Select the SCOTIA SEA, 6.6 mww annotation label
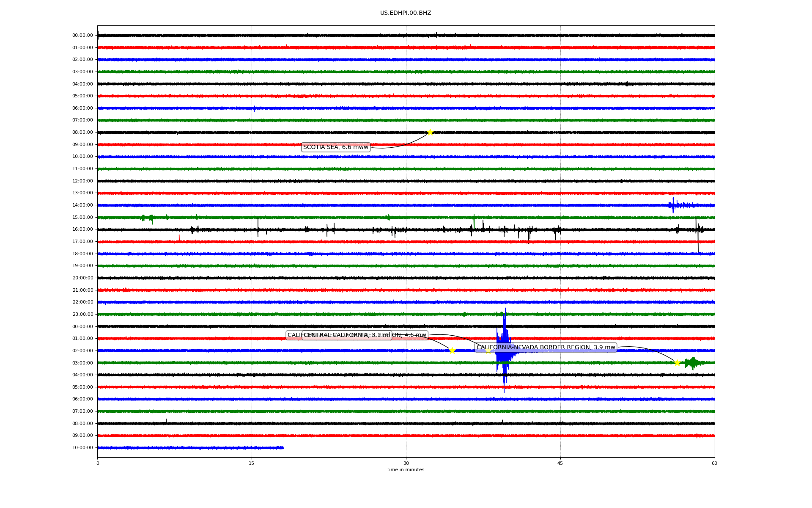The height and width of the screenshot is (508, 812). (x=336, y=147)
